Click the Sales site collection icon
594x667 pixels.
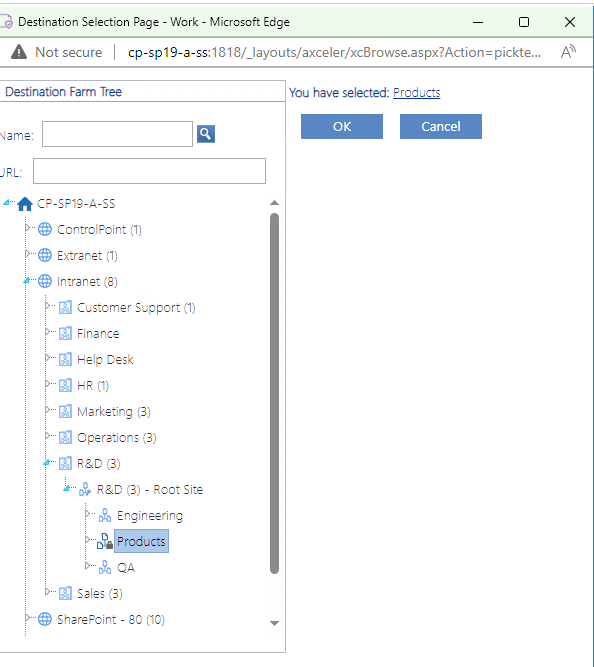[65, 593]
